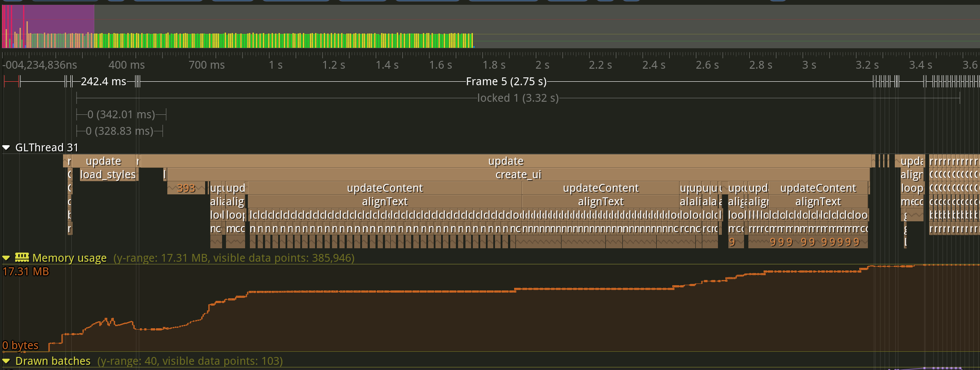Collapse the GLThread 31 thread section
The width and height of the screenshot is (980, 370).
[x=6, y=148]
